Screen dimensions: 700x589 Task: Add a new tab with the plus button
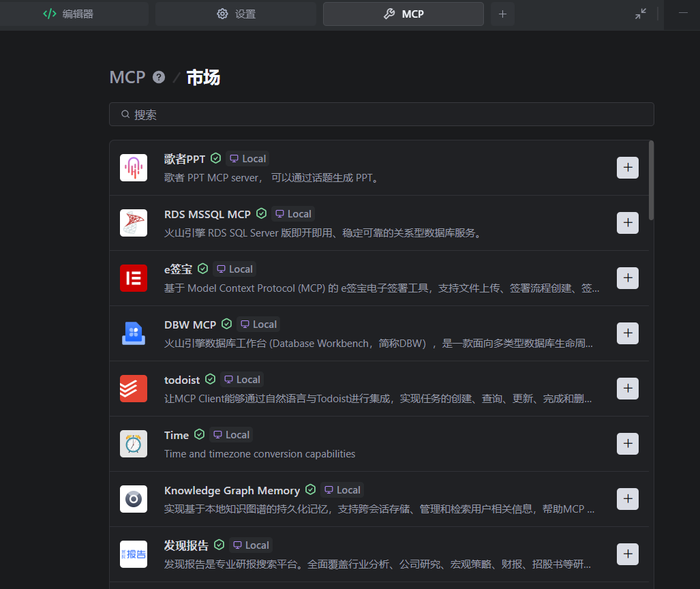(503, 14)
